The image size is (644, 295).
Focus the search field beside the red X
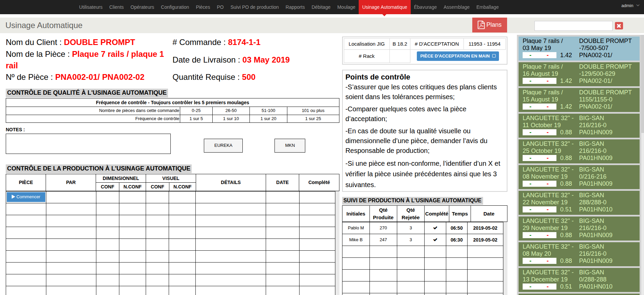click(573, 26)
